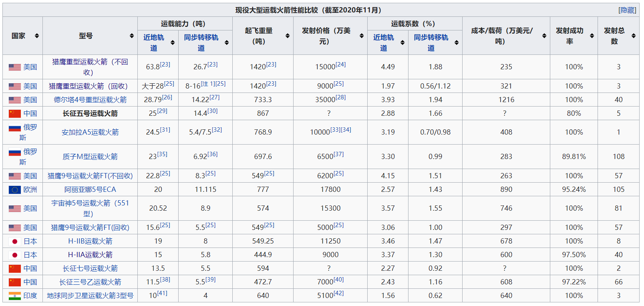Open 近地轨道 link under 运载系数
Image resolution: width=644 pixels, height=306 pixels.
tap(384, 42)
